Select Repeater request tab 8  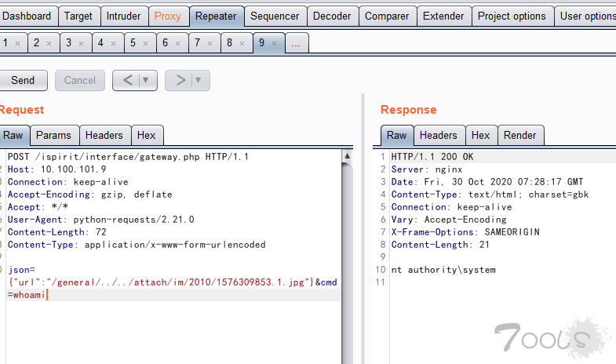click(229, 42)
